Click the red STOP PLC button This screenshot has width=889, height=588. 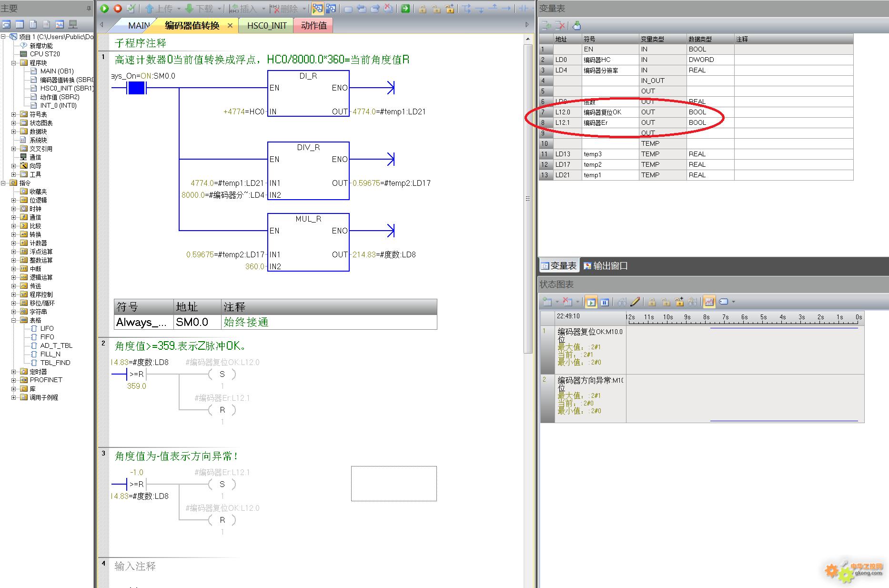(118, 9)
